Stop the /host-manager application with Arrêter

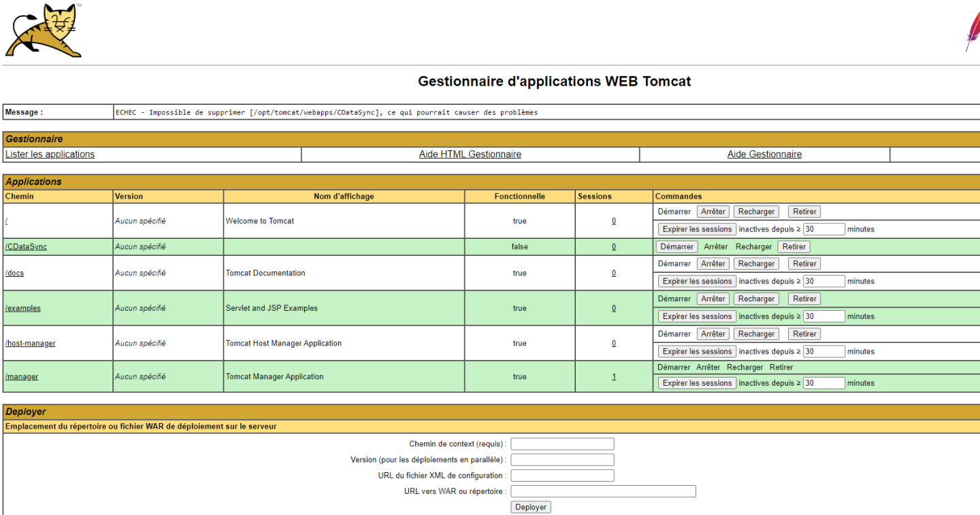point(713,334)
